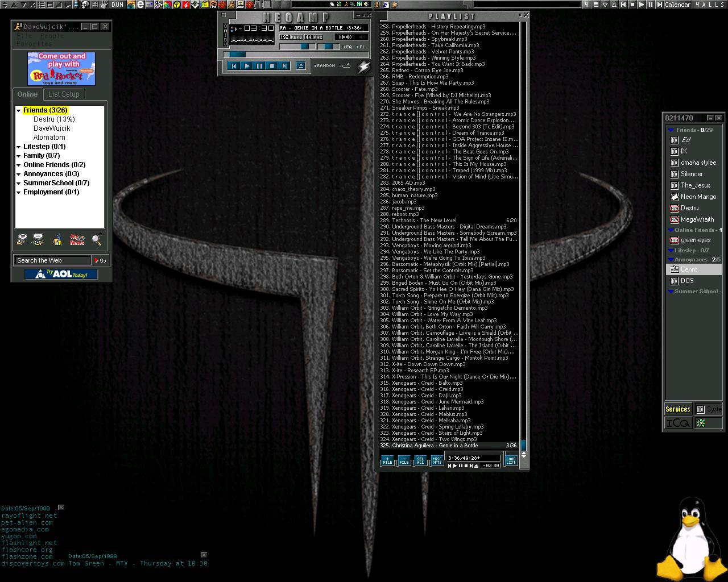
Task: Adjust the NeoAmp balance slider
Action: 328,47
